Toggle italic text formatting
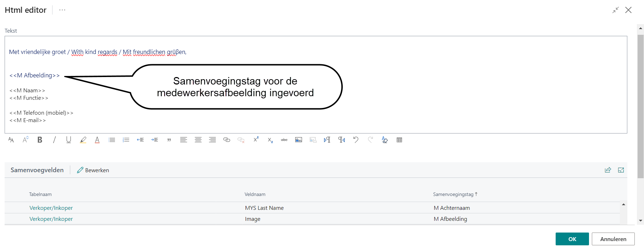Viewport: 644px width, 251px height. pyautogui.click(x=54, y=140)
